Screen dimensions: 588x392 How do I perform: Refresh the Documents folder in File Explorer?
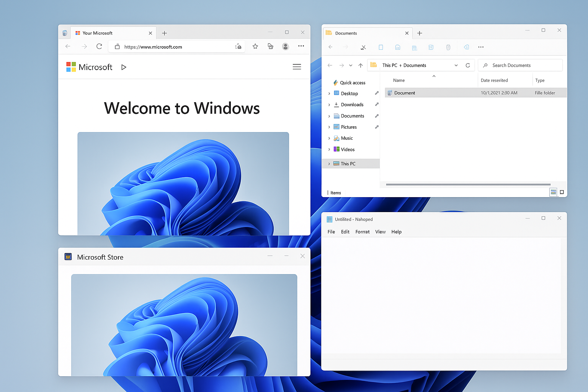[467, 65]
